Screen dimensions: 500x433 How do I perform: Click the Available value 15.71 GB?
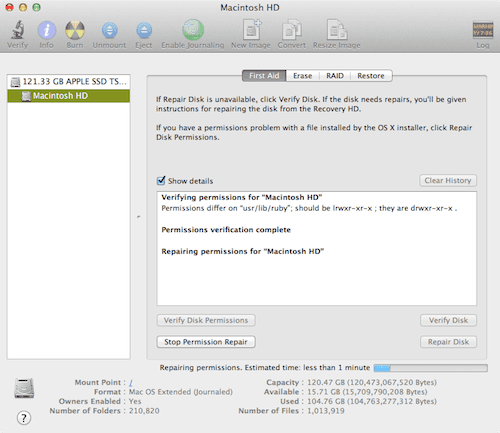(367, 392)
